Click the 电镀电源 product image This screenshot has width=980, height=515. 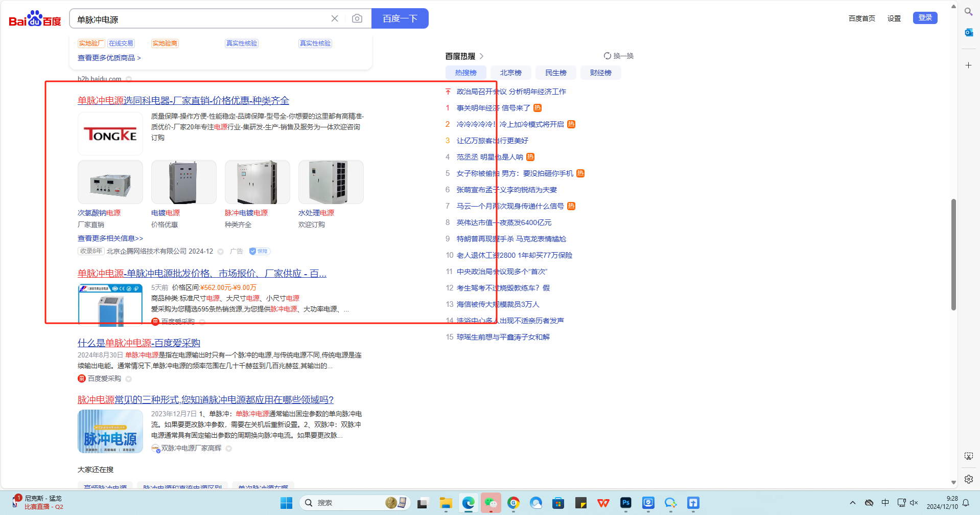pyautogui.click(x=184, y=182)
